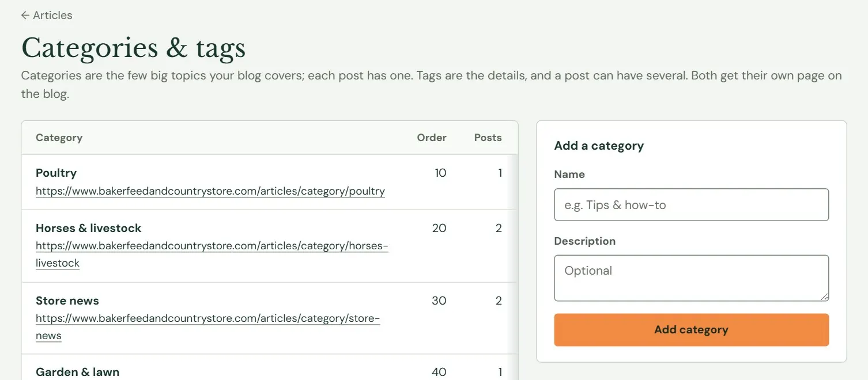Open the Store news category URL

coord(208,327)
